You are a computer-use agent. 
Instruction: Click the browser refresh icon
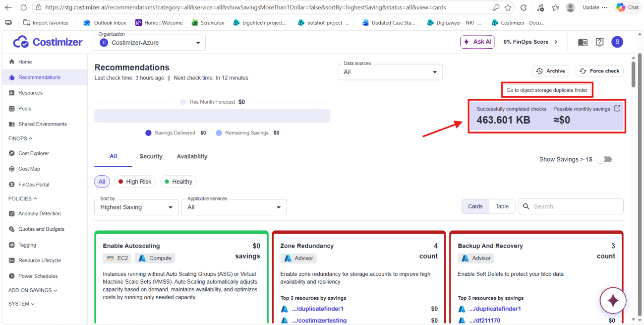tap(24, 7)
